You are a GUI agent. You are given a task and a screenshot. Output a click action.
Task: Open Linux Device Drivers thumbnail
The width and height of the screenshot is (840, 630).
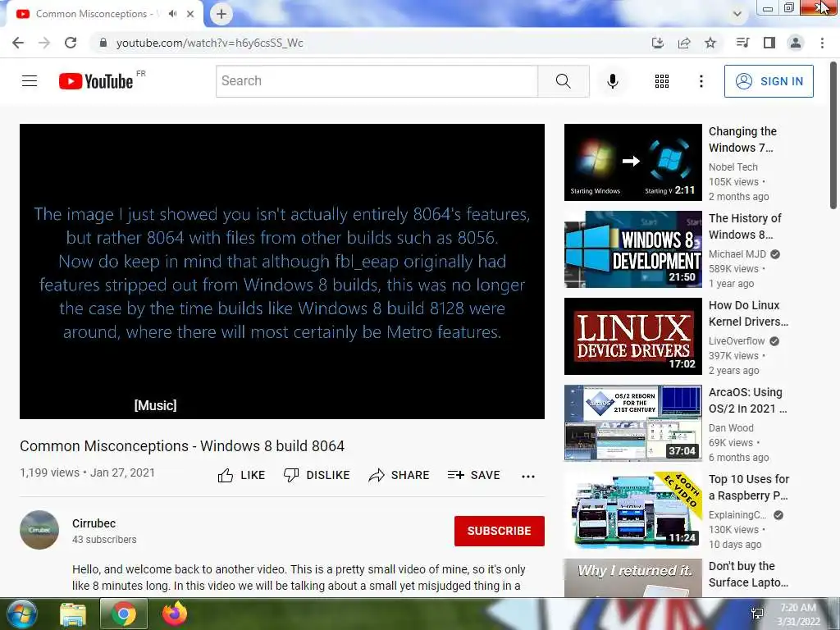[x=632, y=336]
